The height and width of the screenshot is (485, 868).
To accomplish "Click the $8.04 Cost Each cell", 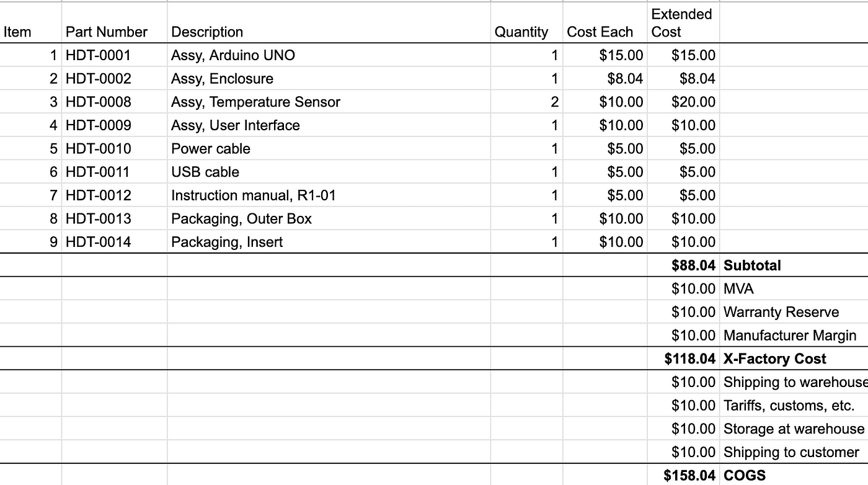I will pos(621,79).
